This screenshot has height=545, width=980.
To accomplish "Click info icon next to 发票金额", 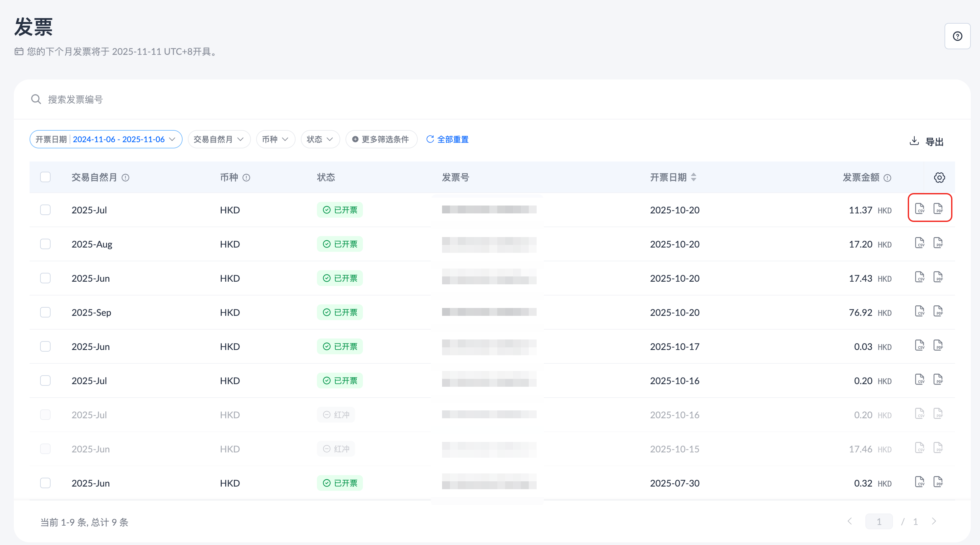I will point(887,178).
